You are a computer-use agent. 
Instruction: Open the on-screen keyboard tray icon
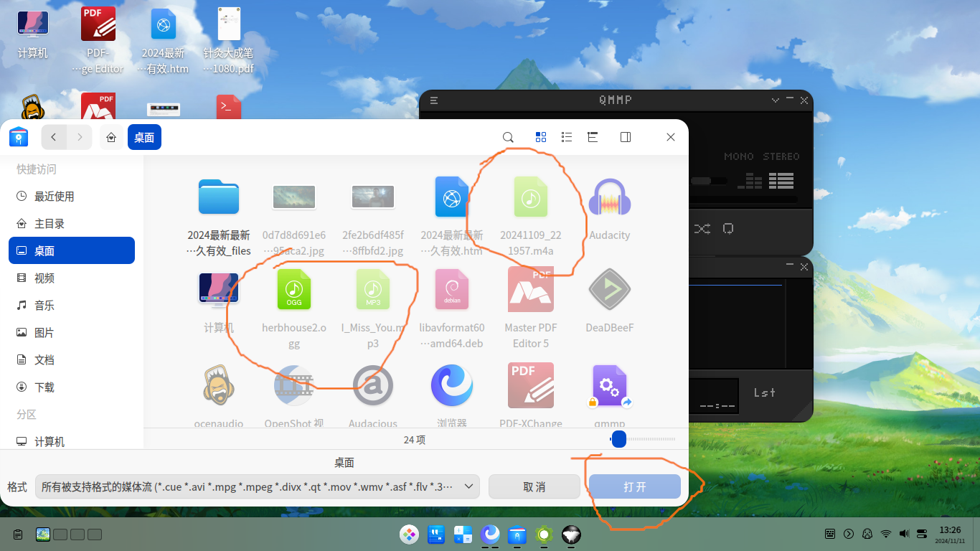(830, 534)
